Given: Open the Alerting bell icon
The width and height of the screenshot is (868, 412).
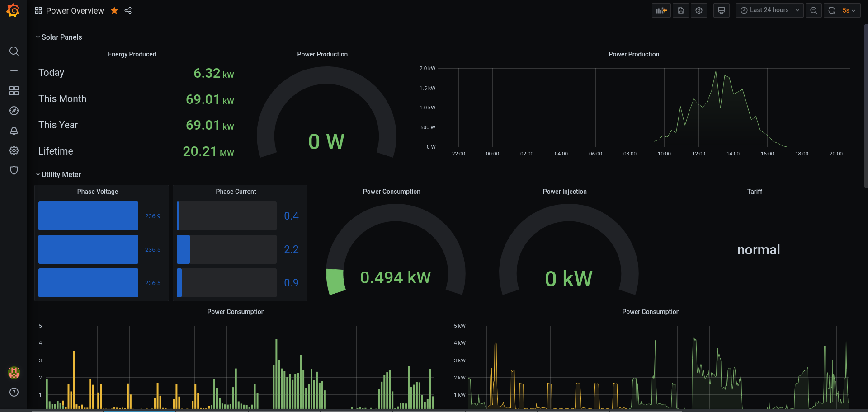Looking at the screenshot, I should [14, 131].
